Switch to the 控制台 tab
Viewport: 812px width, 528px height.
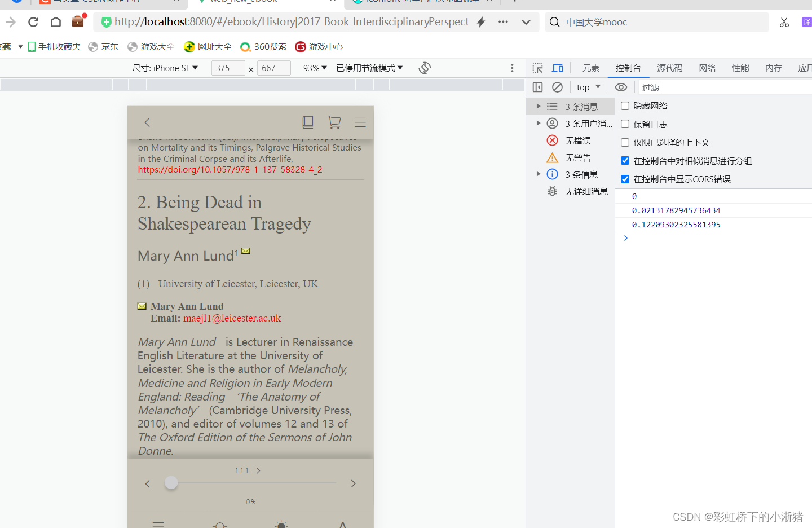click(x=628, y=68)
